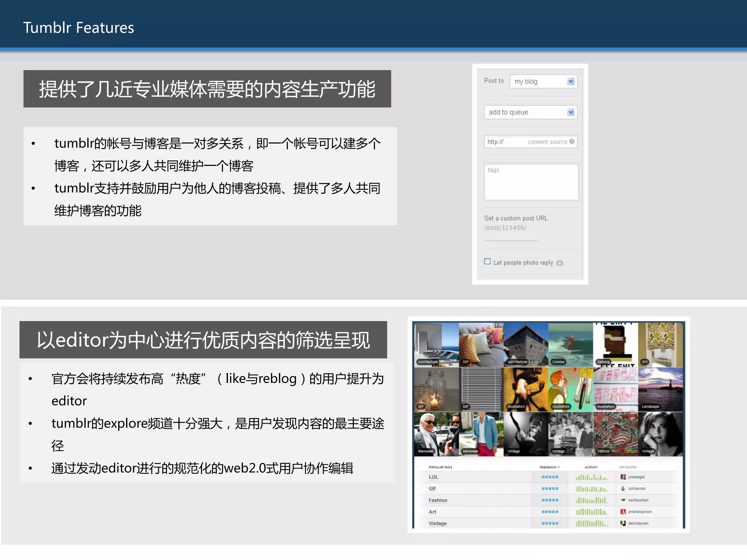Image resolution: width=747 pixels, height=560 pixels.
Task: Open the gray angular building Architecture thumbnail
Action: point(526,345)
